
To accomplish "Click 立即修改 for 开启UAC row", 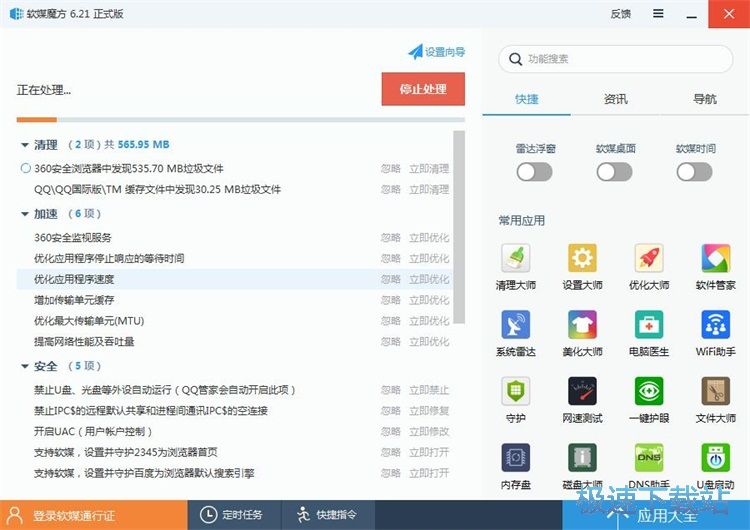I will [429, 432].
